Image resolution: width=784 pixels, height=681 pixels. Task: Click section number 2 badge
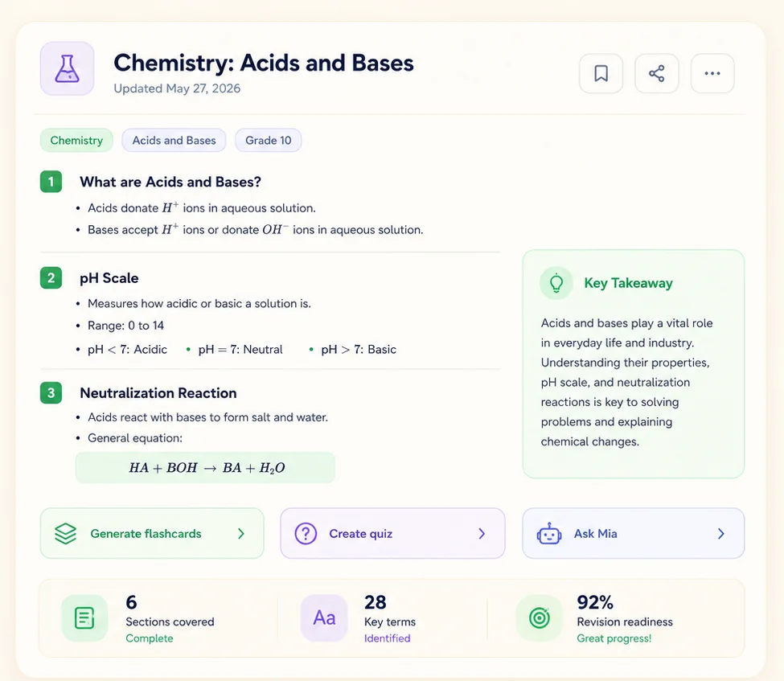pos(51,278)
